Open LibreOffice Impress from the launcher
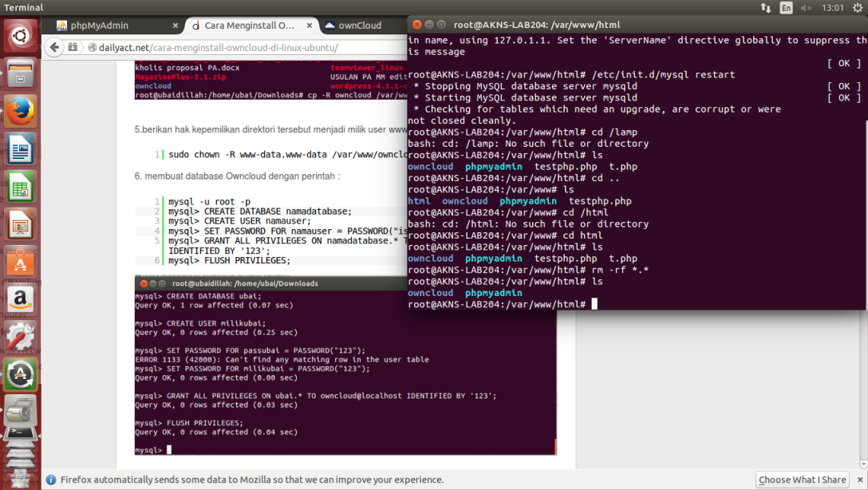 click(x=21, y=224)
